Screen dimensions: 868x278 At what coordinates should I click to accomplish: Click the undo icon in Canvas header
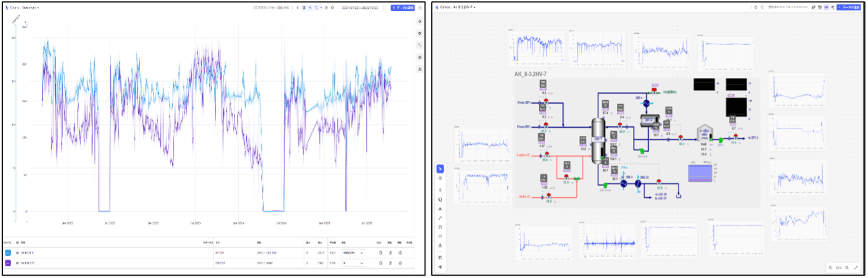756,7
